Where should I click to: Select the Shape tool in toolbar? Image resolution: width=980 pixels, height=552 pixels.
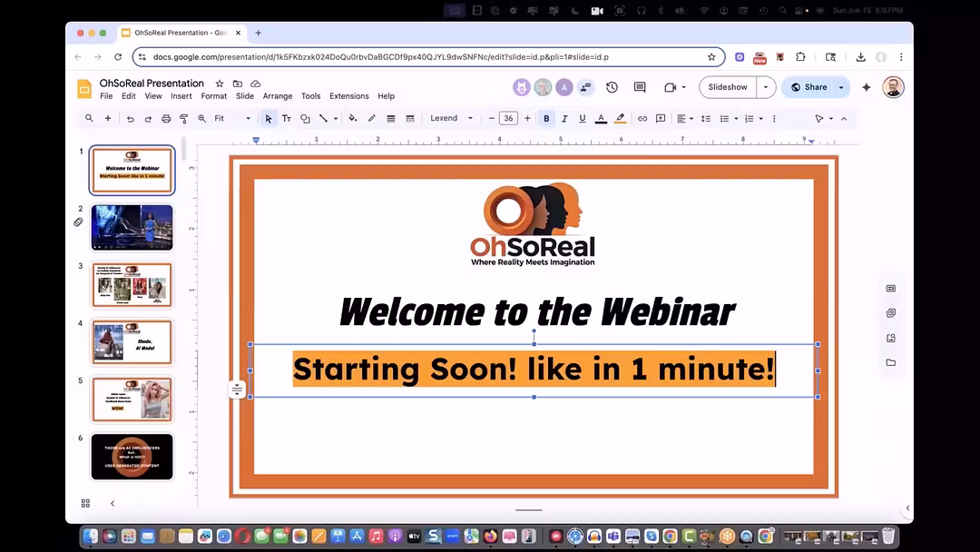click(305, 118)
